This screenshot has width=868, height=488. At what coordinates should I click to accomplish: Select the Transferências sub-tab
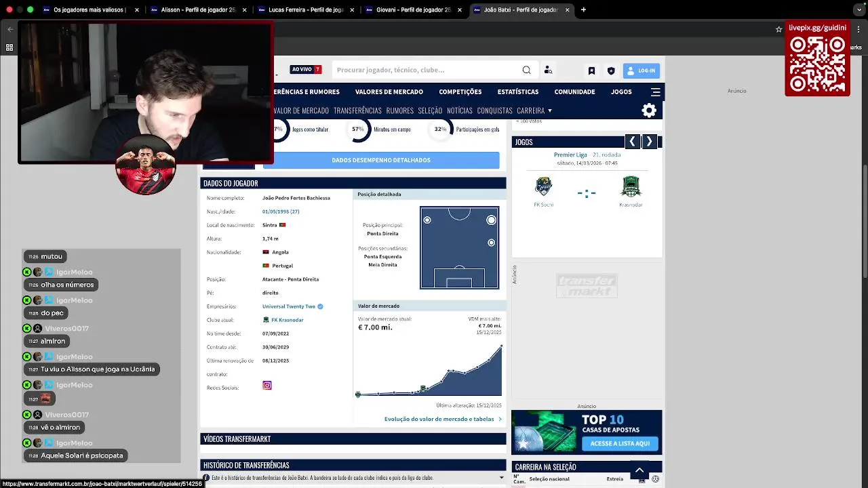pos(357,110)
